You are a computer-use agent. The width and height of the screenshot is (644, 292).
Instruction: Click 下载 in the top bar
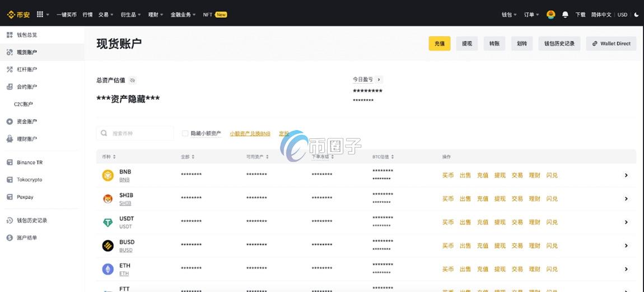(x=580, y=15)
